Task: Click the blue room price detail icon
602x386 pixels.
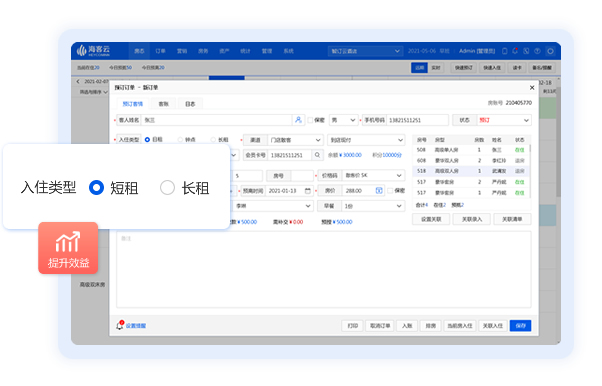Action: [379, 191]
